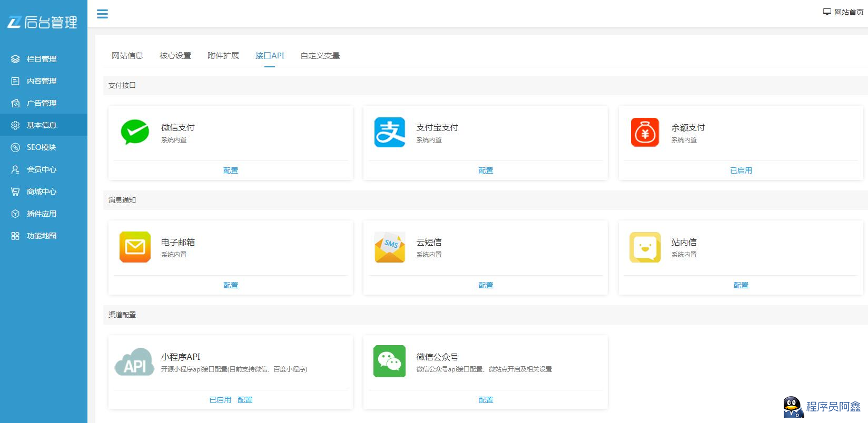Switch to the 核心设置 tab
Image resolution: width=868 pixels, height=423 pixels.
[175, 56]
